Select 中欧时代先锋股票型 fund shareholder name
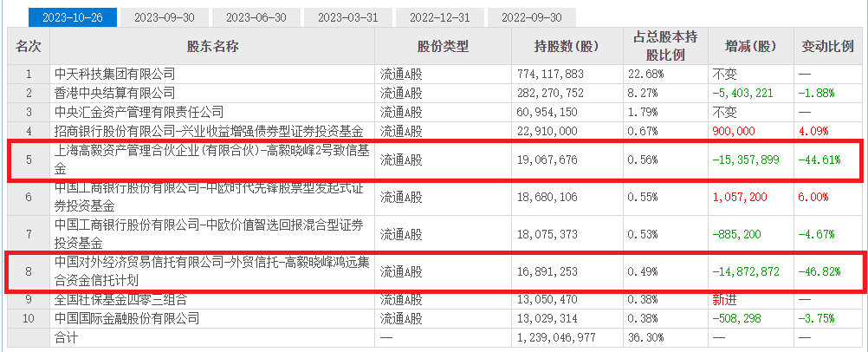868x352 pixels. click(x=210, y=196)
